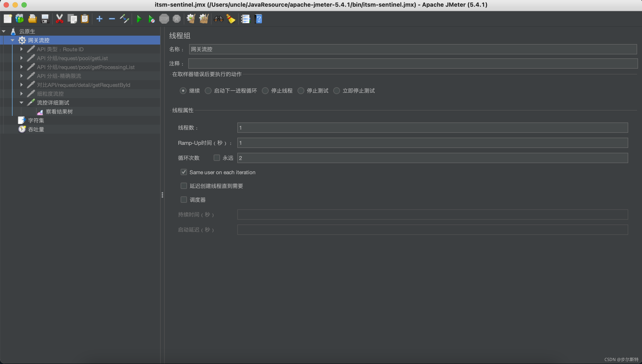Select the 吞吐量 tree item
642x364 pixels.
click(36, 129)
